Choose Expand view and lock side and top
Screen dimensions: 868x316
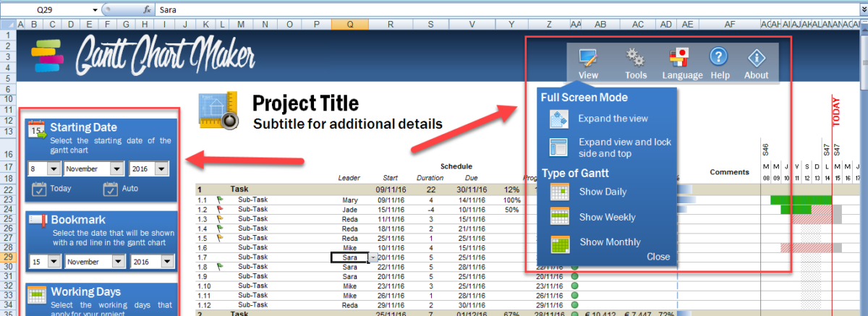624,148
